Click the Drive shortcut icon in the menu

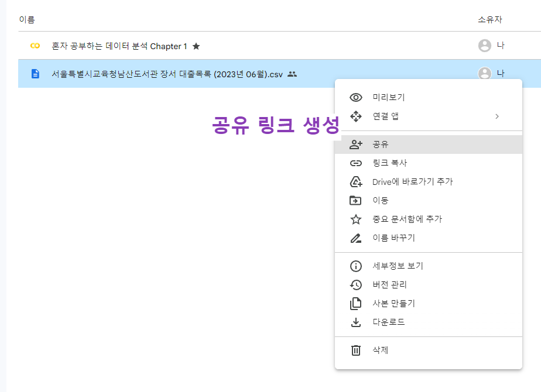tap(356, 182)
